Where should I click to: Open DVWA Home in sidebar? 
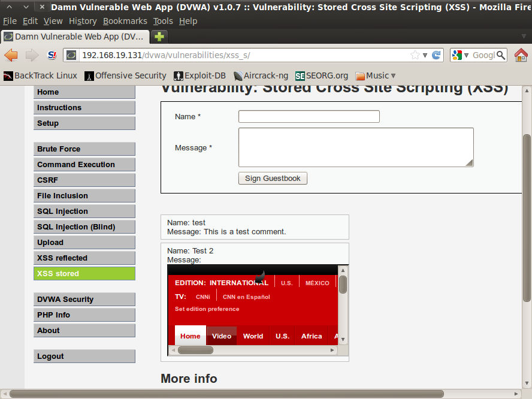click(x=84, y=92)
